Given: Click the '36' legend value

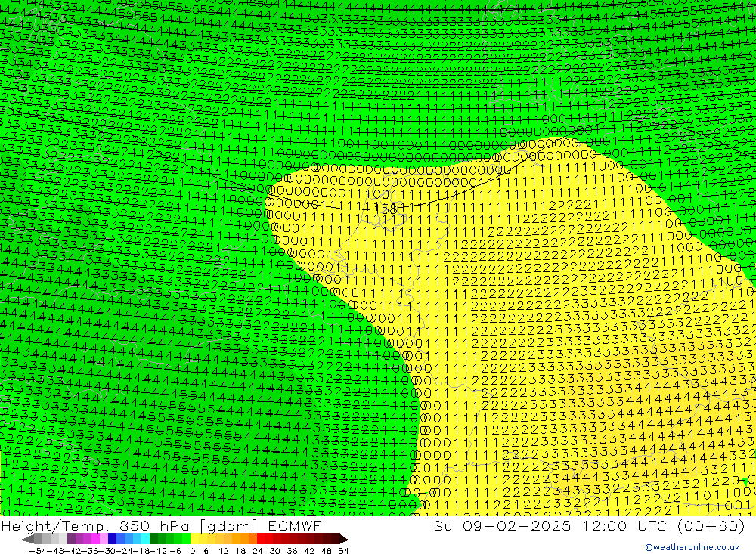Looking at the screenshot, I should 292,551.
